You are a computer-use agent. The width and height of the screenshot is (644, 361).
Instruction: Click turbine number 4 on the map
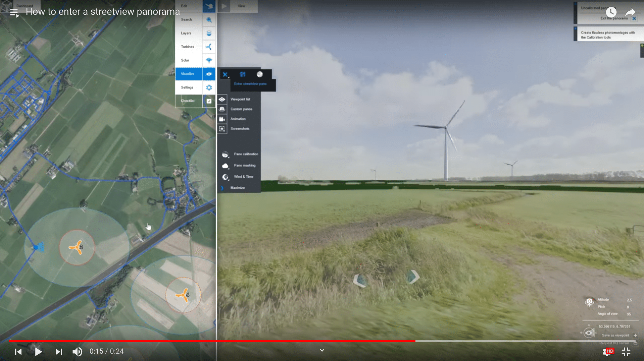click(183, 295)
